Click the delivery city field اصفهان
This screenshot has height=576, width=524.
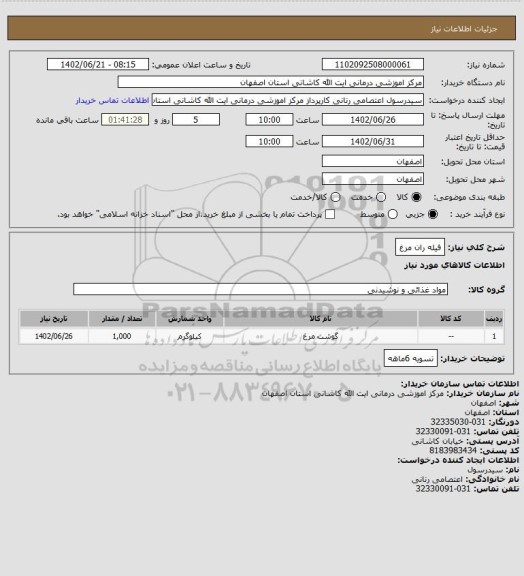click(373, 179)
